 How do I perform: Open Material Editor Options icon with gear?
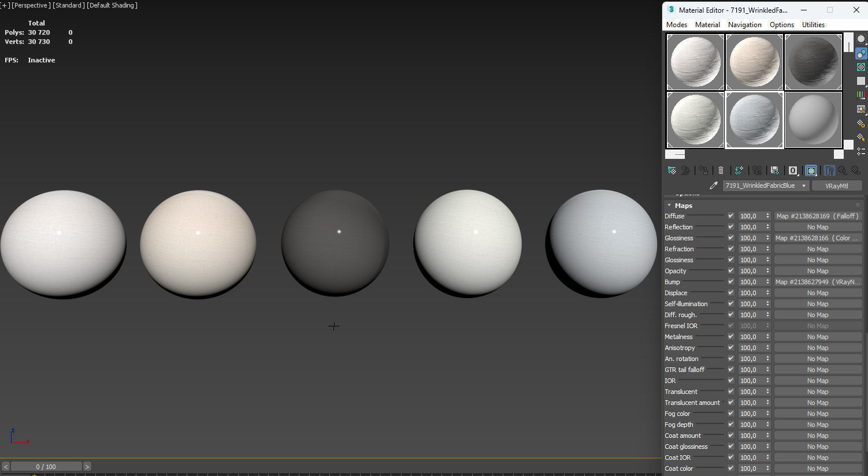point(861,123)
